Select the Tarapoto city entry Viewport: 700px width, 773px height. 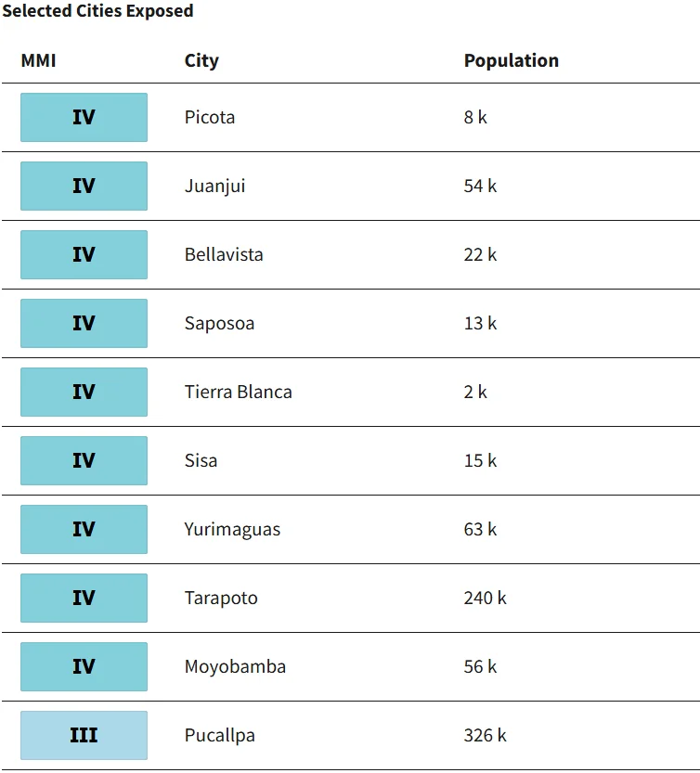pyautogui.click(x=221, y=598)
